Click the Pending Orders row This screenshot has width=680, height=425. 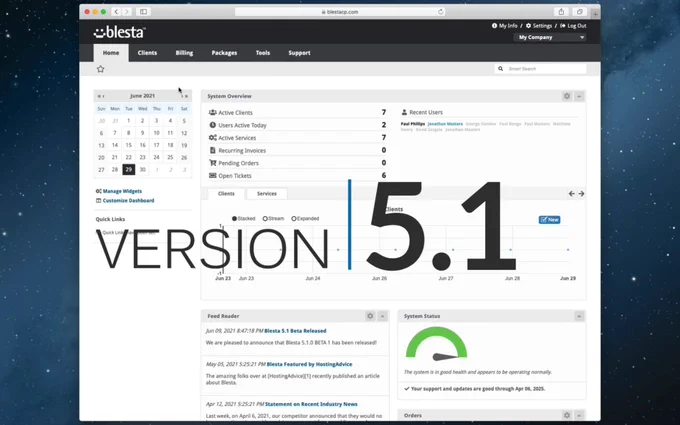click(298, 163)
